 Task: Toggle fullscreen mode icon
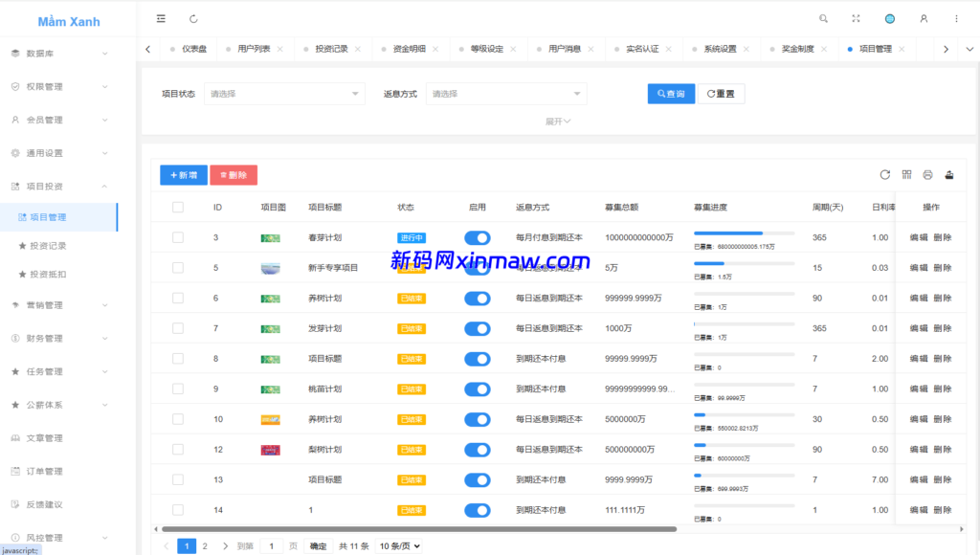coord(856,19)
